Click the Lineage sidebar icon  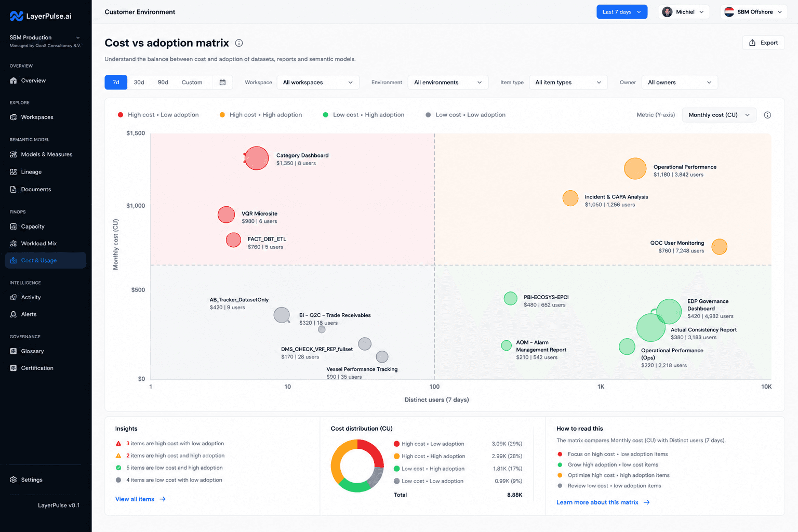(14, 172)
